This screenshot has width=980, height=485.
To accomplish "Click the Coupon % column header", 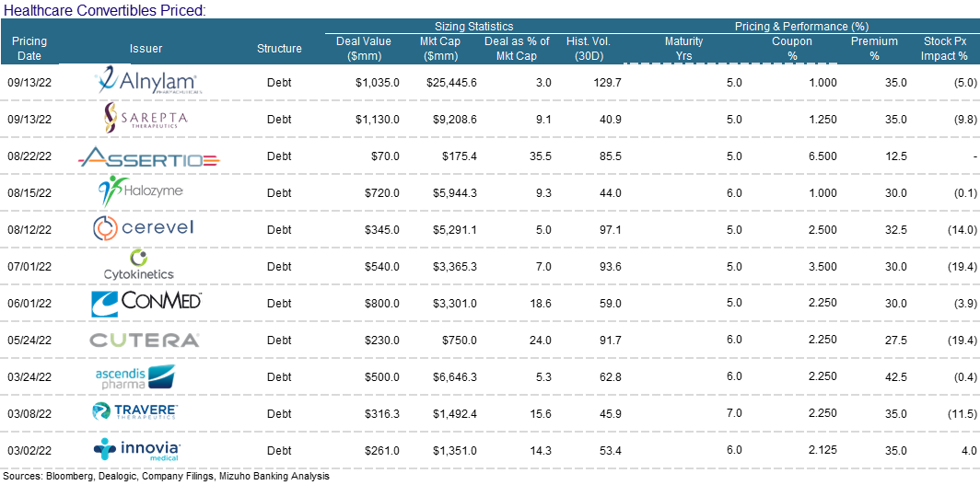I will coord(791,49).
